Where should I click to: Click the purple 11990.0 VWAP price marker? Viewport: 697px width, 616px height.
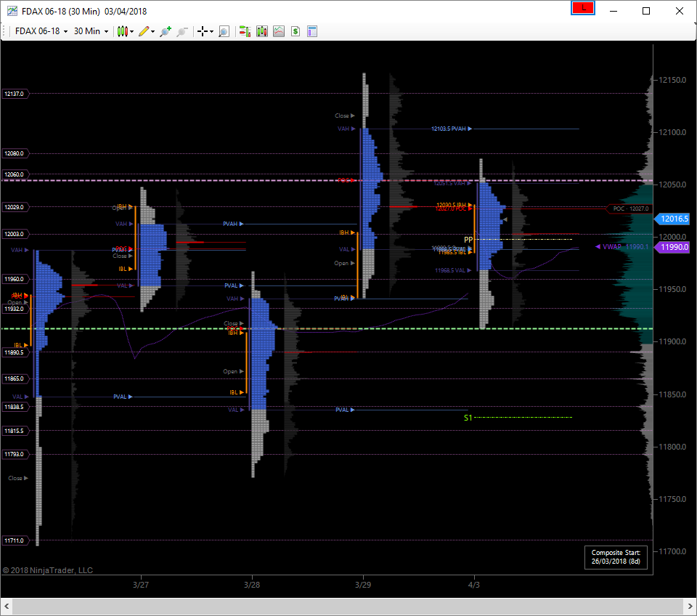(672, 247)
